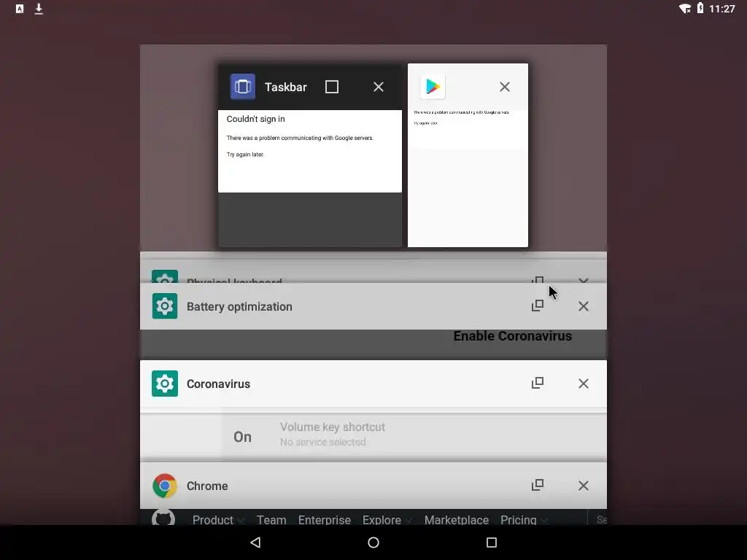Screen dimensions: 747x560
Task: Open the Chrome app icon
Action: (x=165, y=486)
